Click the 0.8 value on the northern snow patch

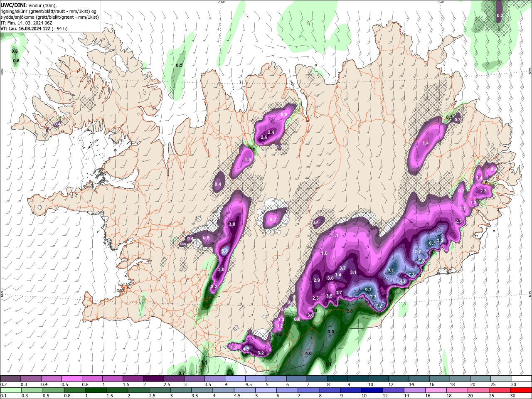point(284,114)
